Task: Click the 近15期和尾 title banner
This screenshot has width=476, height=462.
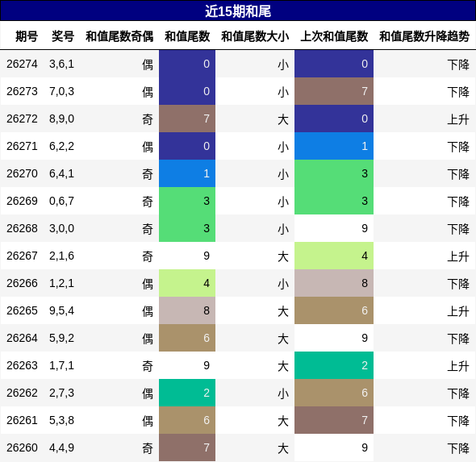Action: pyautogui.click(x=238, y=11)
